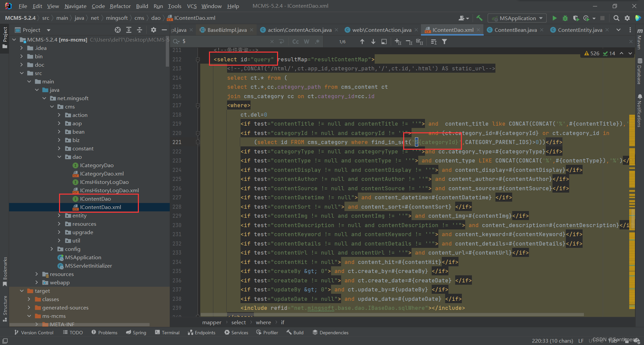The image size is (644, 345).
Task: Jump to next search occurrence arrow
Action: pyautogui.click(x=373, y=42)
